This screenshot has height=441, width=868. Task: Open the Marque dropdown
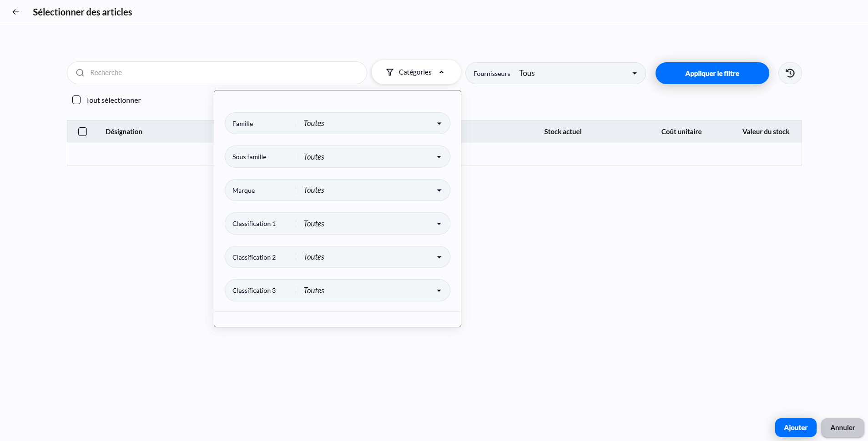pos(337,190)
